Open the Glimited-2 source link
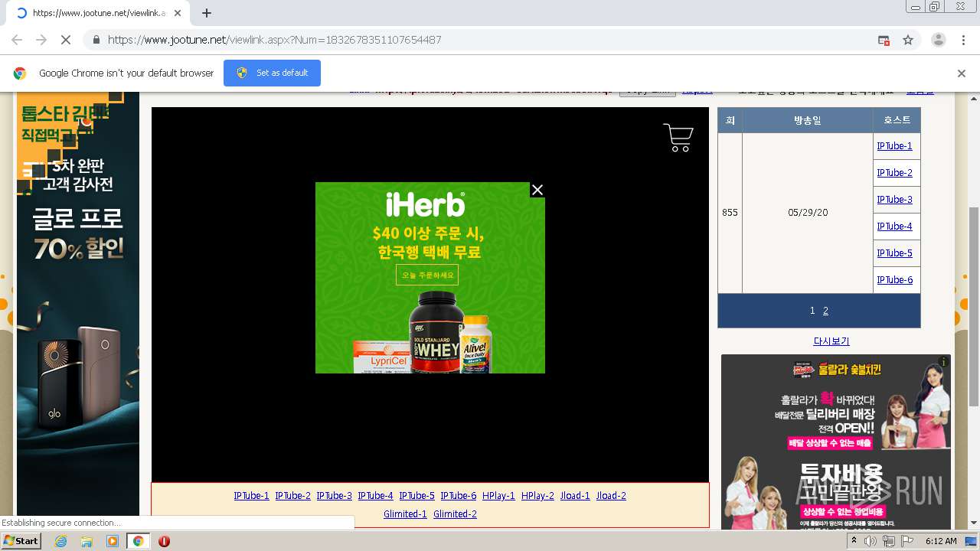The width and height of the screenshot is (980, 551). (455, 514)
